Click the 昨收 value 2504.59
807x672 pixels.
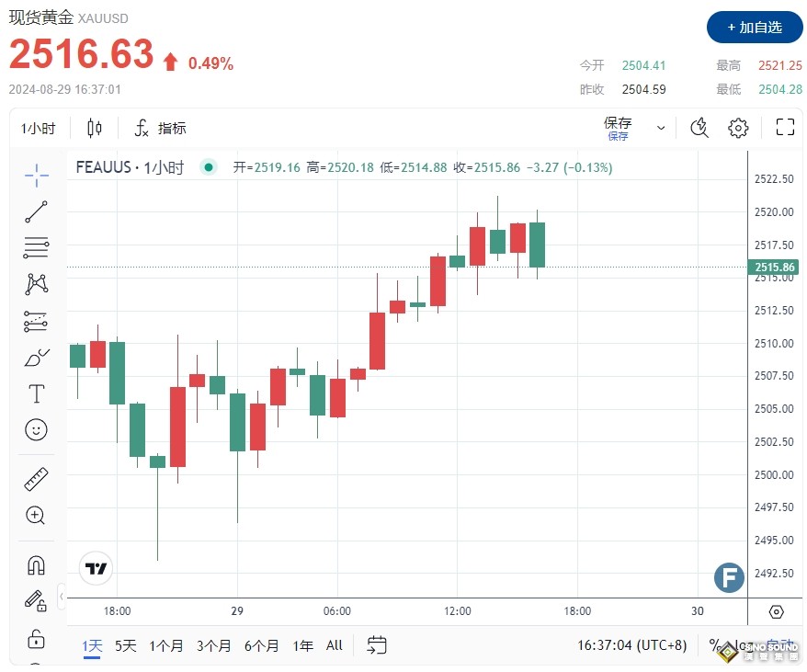(643, 89)
